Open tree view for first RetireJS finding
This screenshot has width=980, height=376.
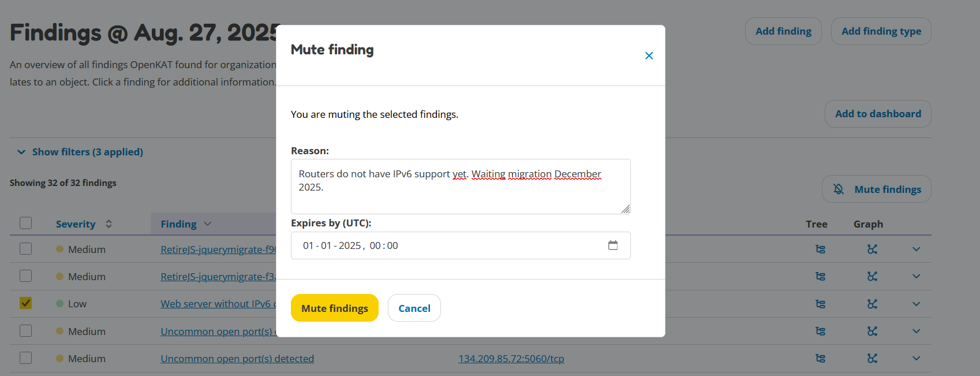tap(820, 250)
